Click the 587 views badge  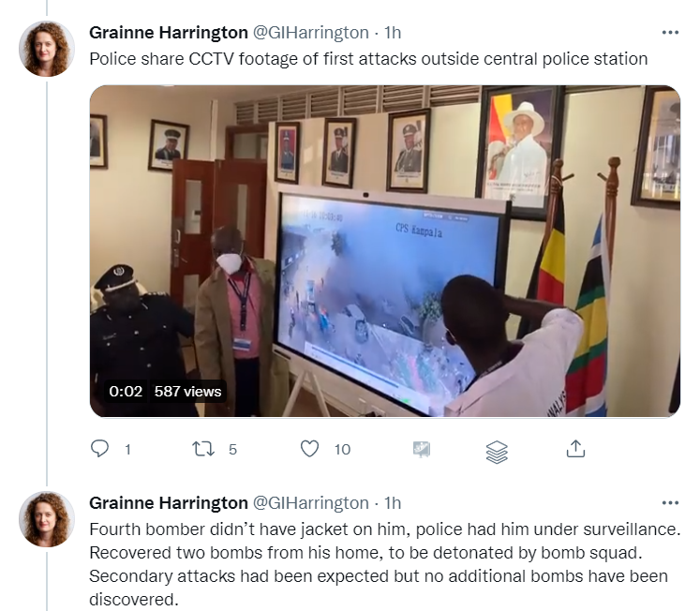click(x=187, y=392)
